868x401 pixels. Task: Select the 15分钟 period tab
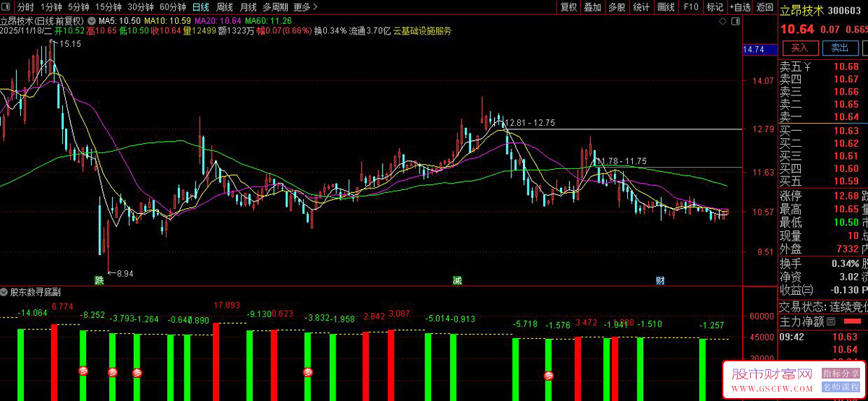pos(109,7)
